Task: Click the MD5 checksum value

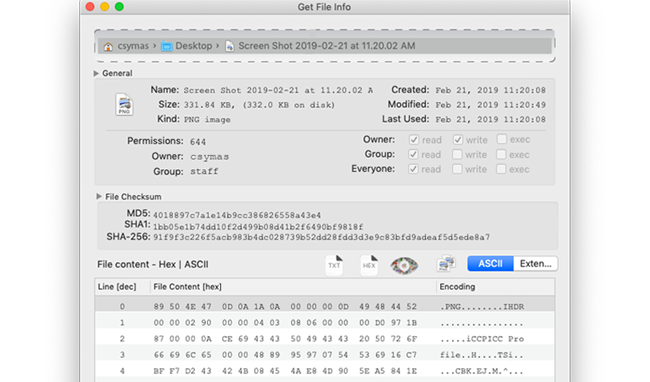Action: (237, 215)
